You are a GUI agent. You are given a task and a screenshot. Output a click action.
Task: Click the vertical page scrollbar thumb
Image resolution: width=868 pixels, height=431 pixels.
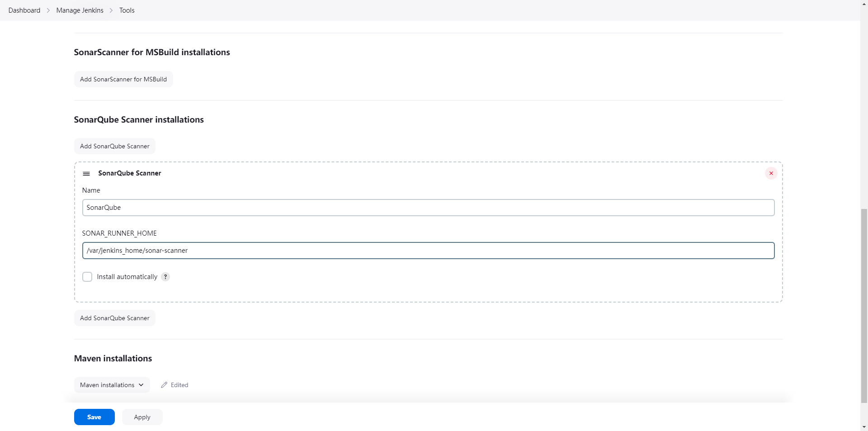(864, 305)
